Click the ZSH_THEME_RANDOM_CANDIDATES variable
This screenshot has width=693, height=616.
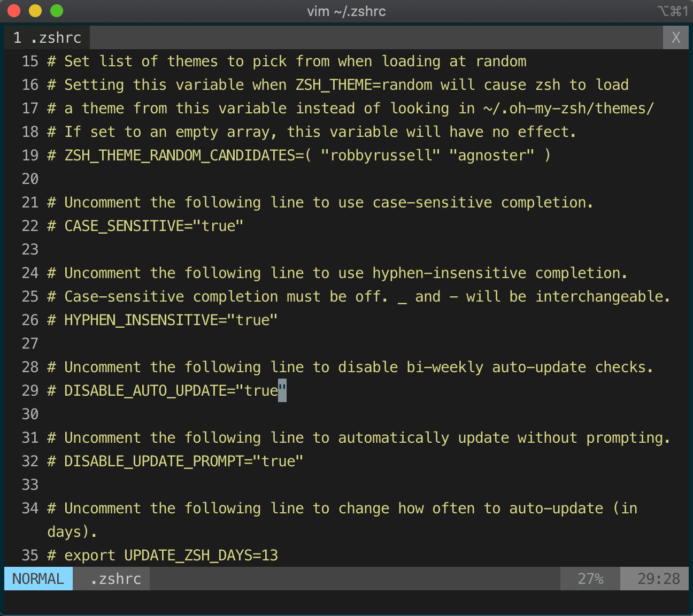pyautogui.click(x=184, y=155)
